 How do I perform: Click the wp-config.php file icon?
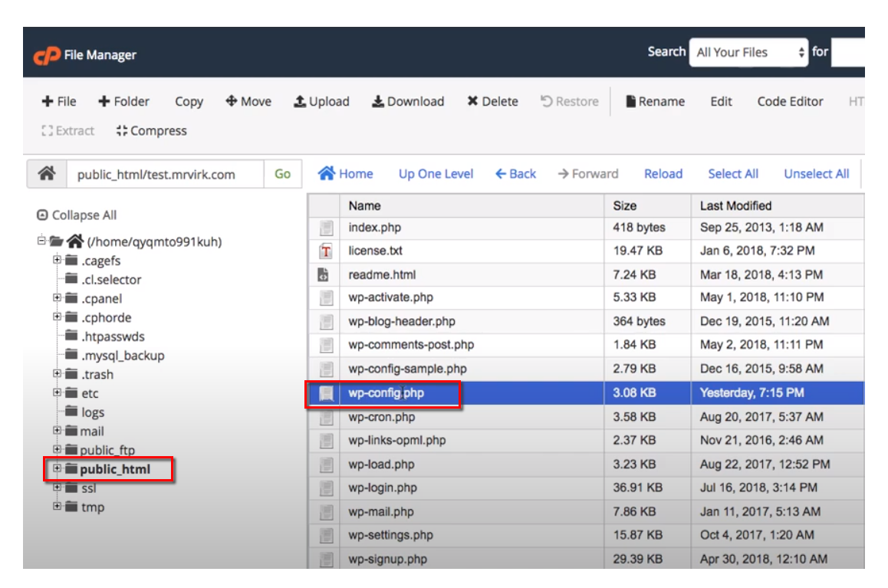[x=326, y=393]
